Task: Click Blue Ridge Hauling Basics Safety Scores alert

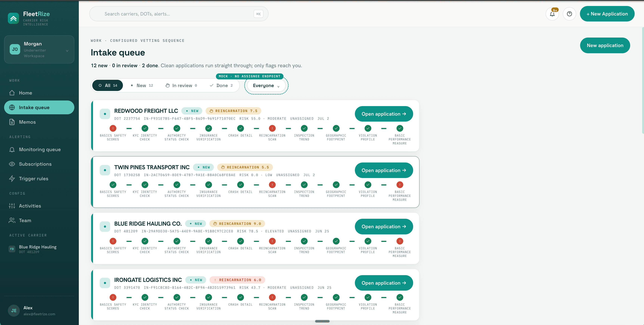Action: [113, 241]
